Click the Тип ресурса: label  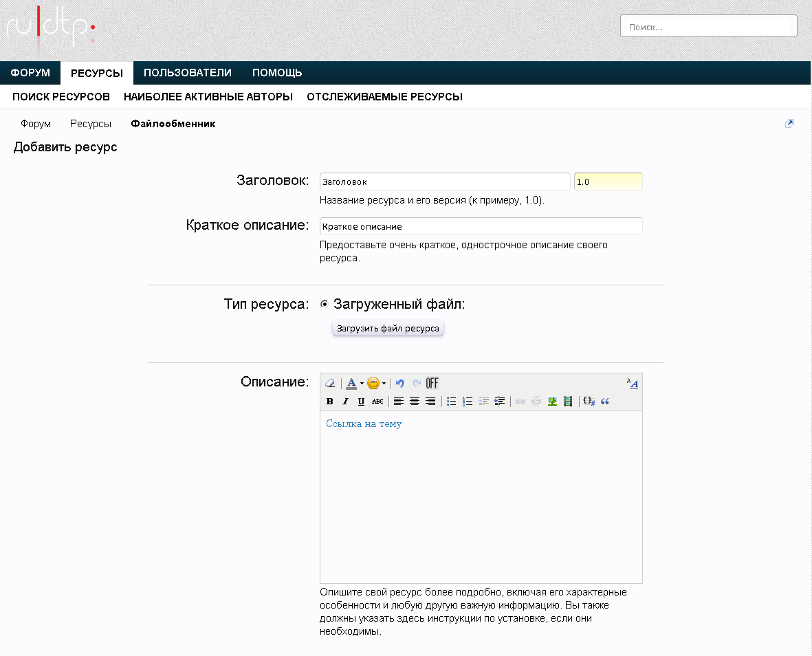click(266, 304)
